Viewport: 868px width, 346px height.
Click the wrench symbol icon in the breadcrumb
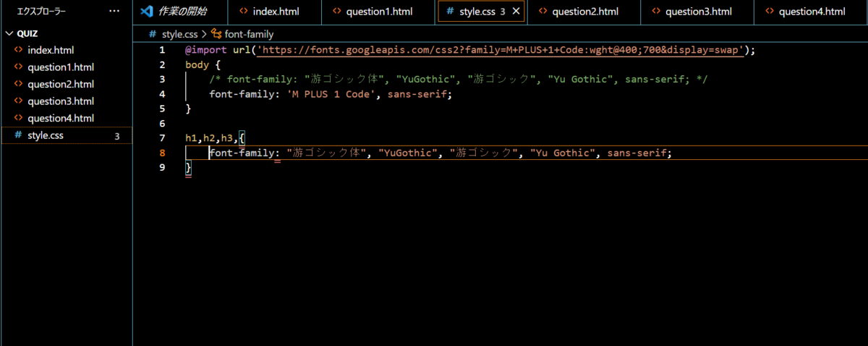tap(216, 34)
